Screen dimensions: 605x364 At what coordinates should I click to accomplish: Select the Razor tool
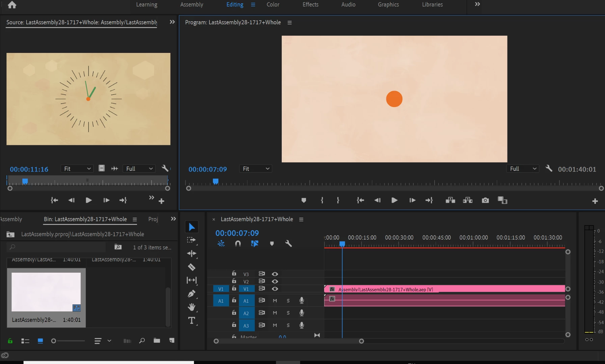point(191,267)
